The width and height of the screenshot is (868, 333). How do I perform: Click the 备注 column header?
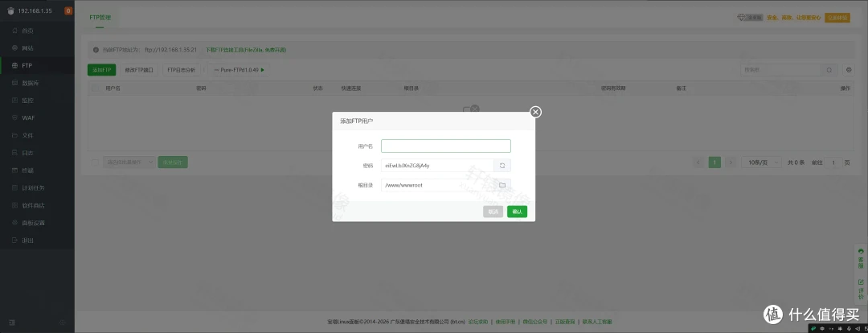tap(681, 88)
